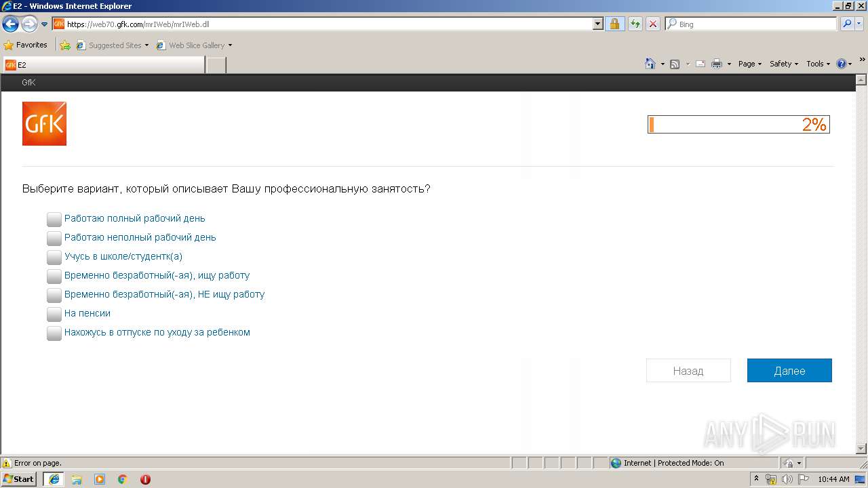Select 'Работаю неполный рабочий день' option
Image resolution: width=868 pixels, height=488 pixels.
(54, 238)
